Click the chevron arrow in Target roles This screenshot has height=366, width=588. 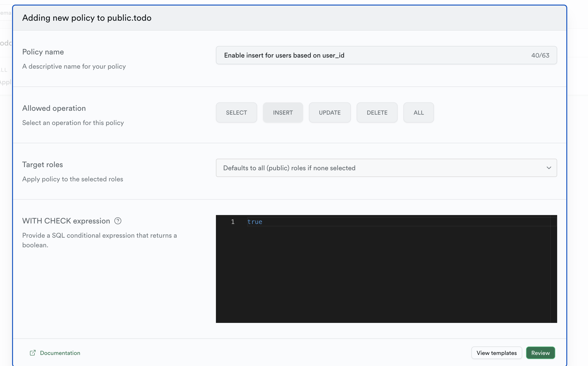549,168
